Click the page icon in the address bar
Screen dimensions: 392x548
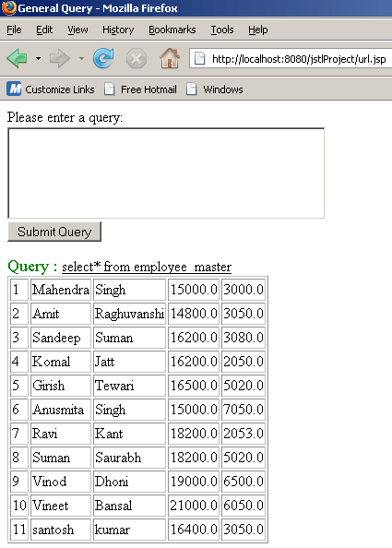199,58
